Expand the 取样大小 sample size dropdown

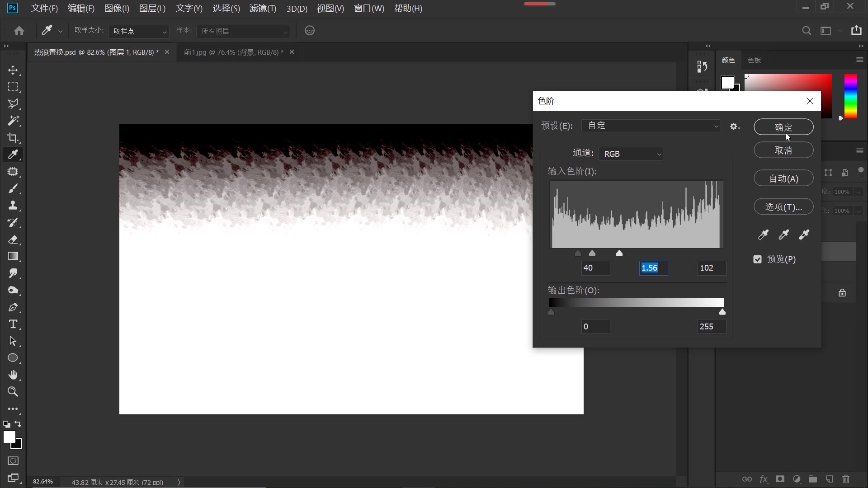point(139,31)
